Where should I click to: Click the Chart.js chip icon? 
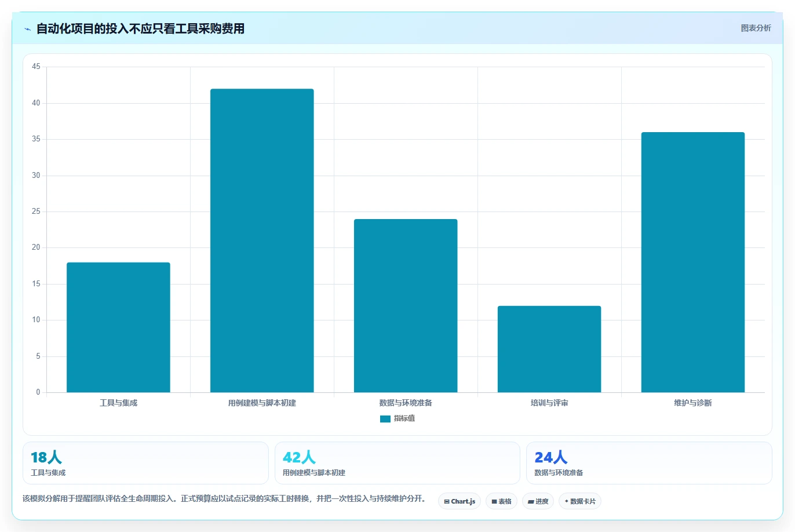[447, 502]
